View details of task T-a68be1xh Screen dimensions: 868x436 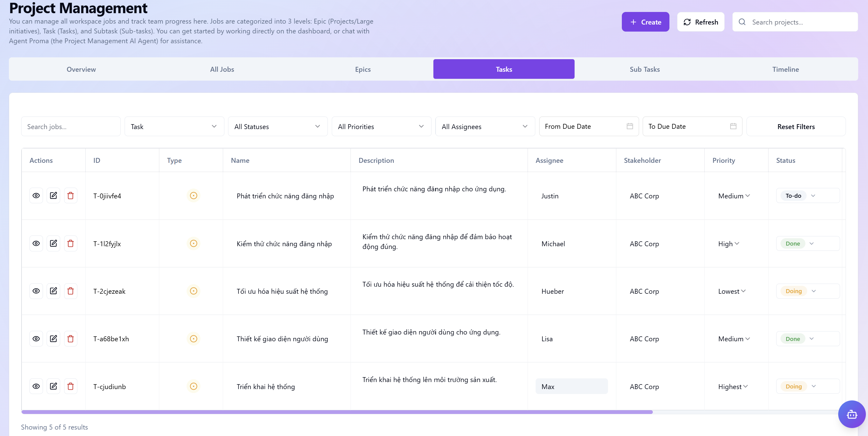pyautogui.click(x=36, y=338)
